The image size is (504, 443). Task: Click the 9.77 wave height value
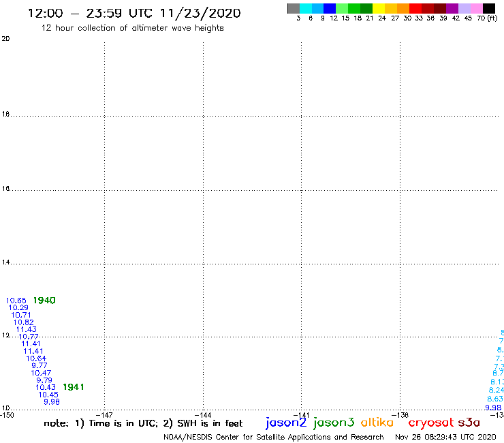point(40,365)
